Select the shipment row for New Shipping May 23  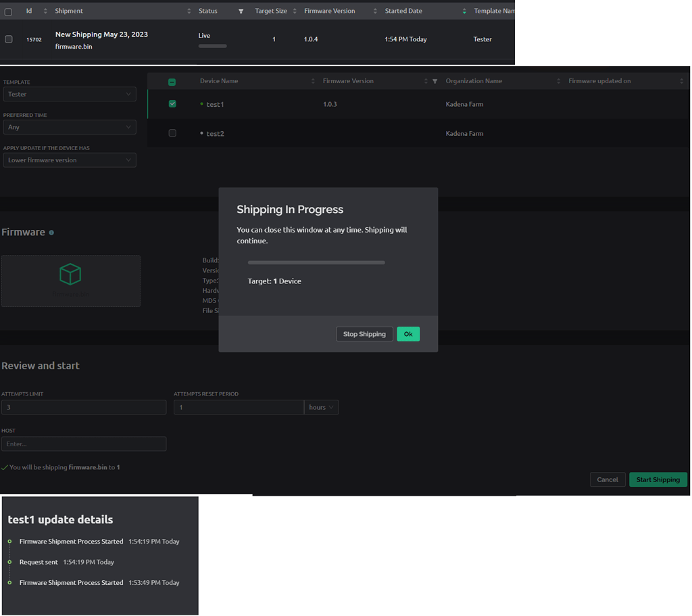9,39
